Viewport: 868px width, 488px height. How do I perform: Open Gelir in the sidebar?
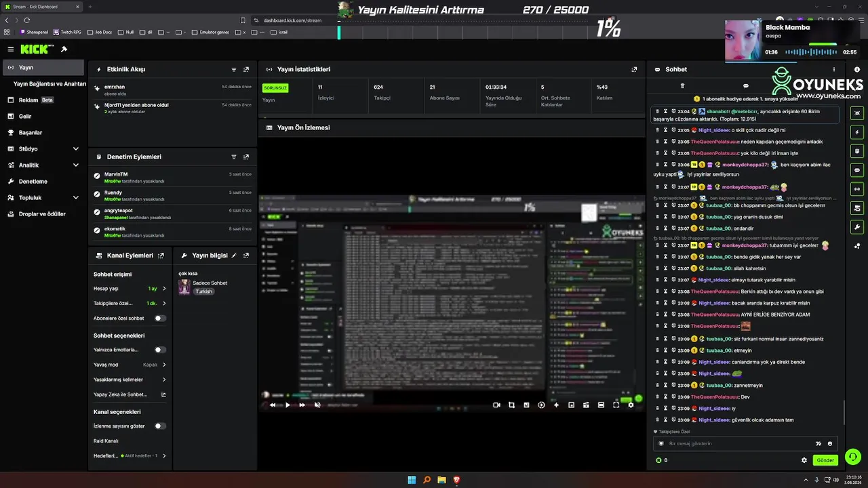click(x=43, y=116)
